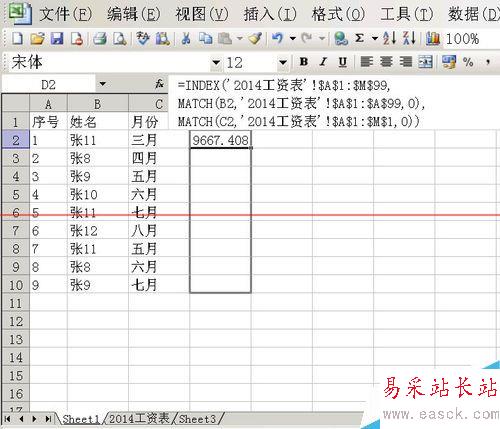Click the 100% zoom box
The image size is (500, 429).
(x=470, y=39)
